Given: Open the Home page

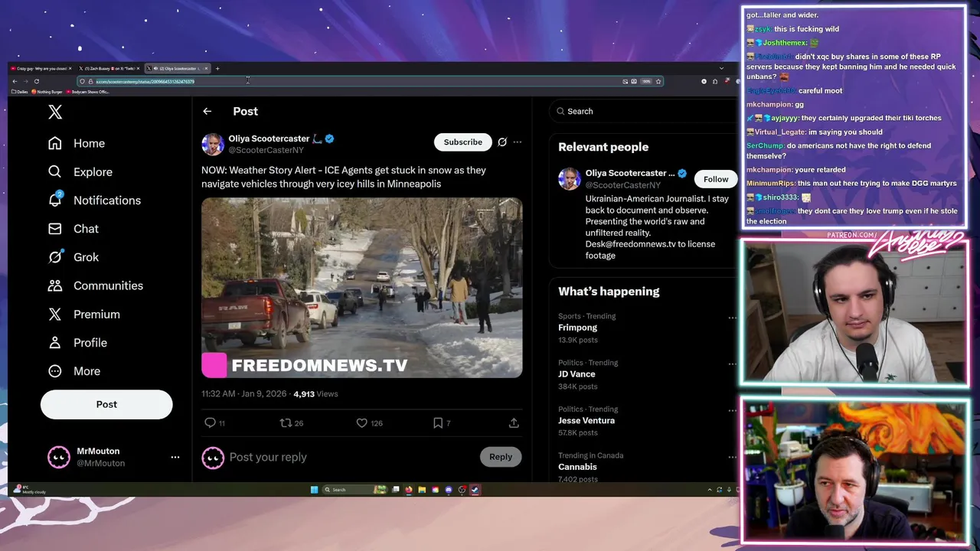Looking at the screenshot, I should 77,143.
